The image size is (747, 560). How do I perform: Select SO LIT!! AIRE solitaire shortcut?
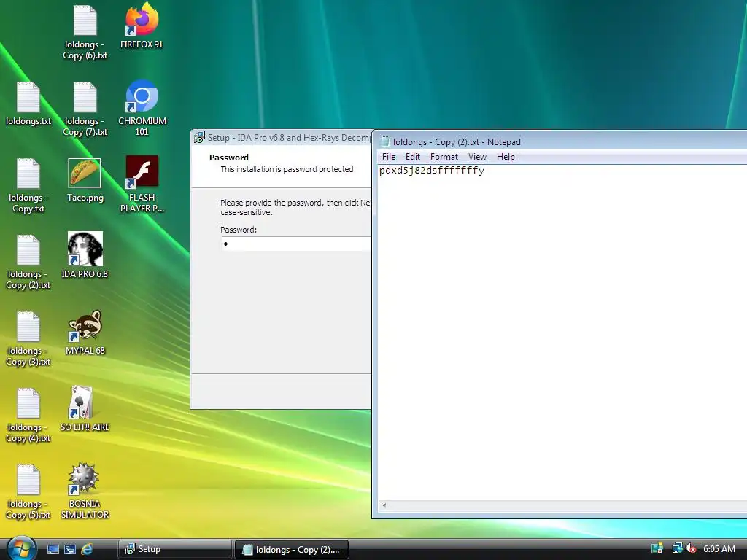(x=85, y=408)
